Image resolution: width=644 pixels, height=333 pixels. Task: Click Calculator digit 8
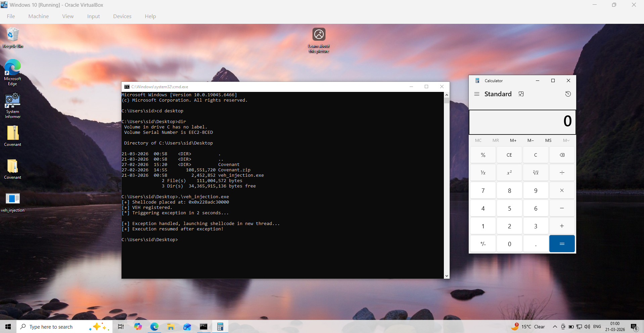509,190
